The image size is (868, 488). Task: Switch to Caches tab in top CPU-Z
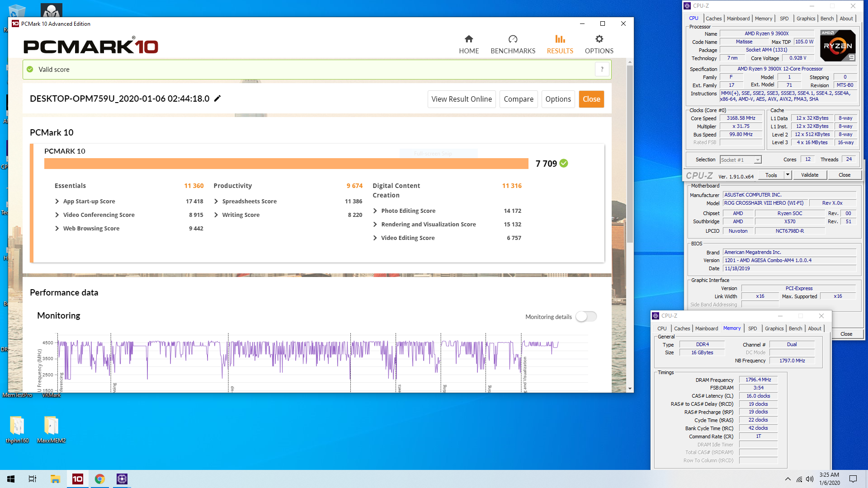coord(713,19)
